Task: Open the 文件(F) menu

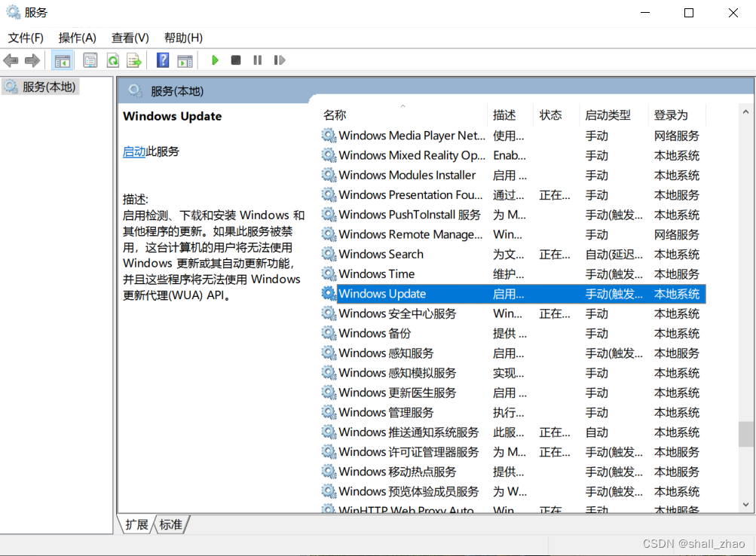Action: 26,38
